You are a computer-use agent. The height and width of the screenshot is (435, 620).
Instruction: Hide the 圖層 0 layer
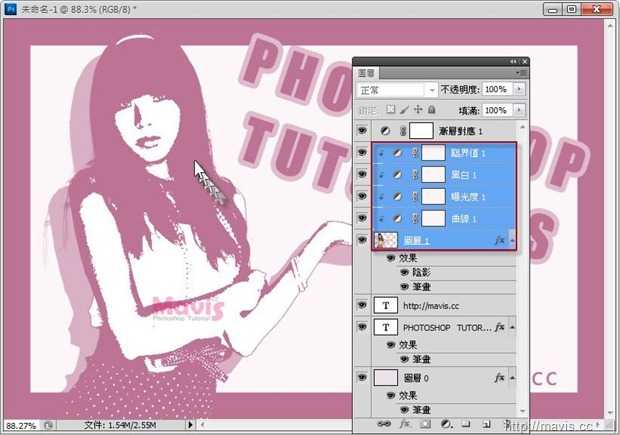click(362, 378)
